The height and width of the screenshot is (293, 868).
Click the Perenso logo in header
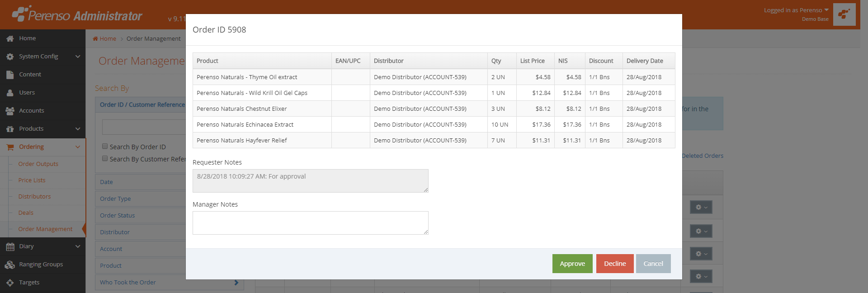tap(77, 14)
